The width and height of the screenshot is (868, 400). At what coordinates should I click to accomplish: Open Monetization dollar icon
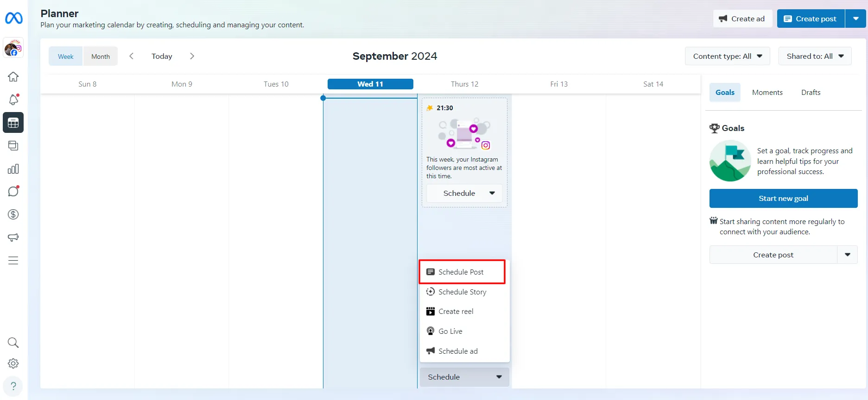[13, 214]
